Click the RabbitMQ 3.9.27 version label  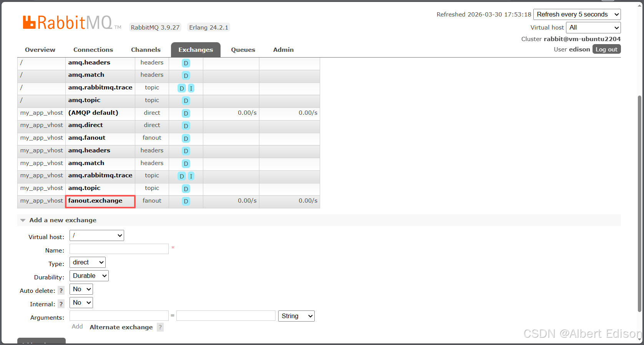(155, 28)
